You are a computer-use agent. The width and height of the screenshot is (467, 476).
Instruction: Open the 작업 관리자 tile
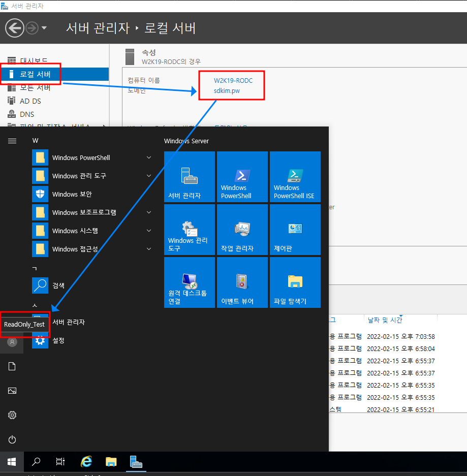point(242,230)
